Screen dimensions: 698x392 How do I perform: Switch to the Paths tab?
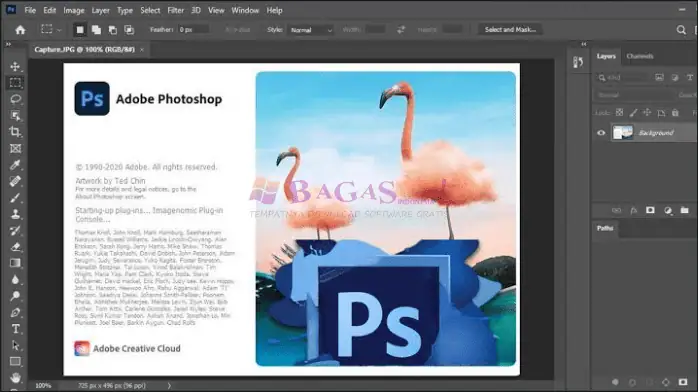point(605,228)
